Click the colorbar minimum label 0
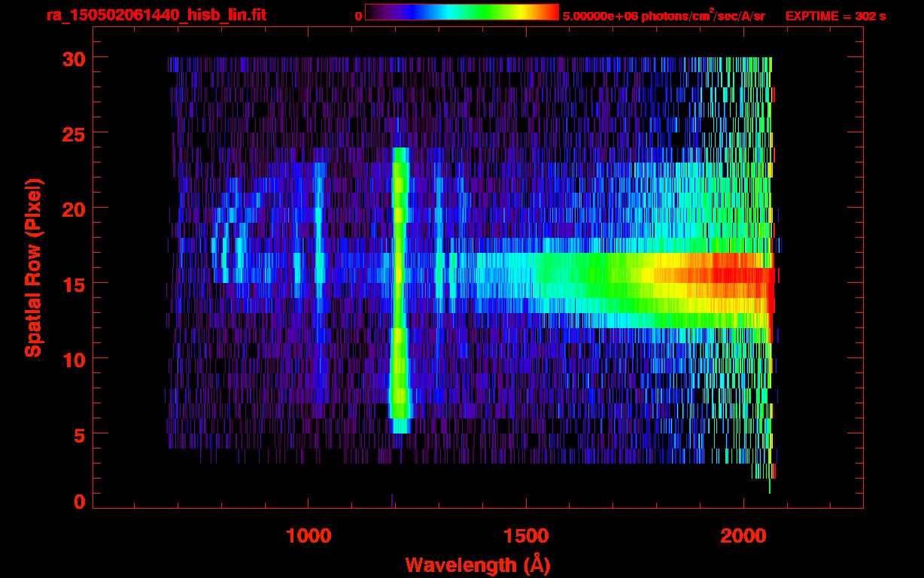 point(358,16)
